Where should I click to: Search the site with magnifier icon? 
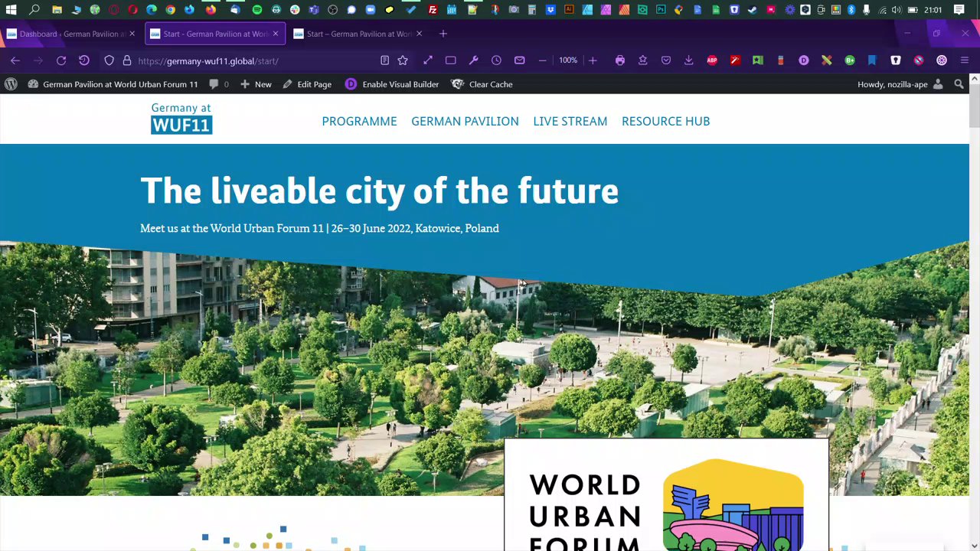(959, 84)
